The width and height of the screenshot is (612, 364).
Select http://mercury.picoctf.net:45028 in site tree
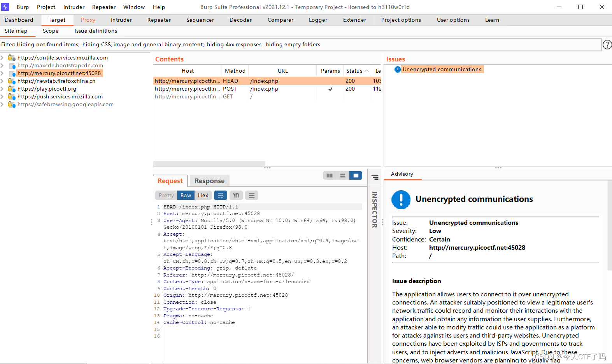click(59, 73)
